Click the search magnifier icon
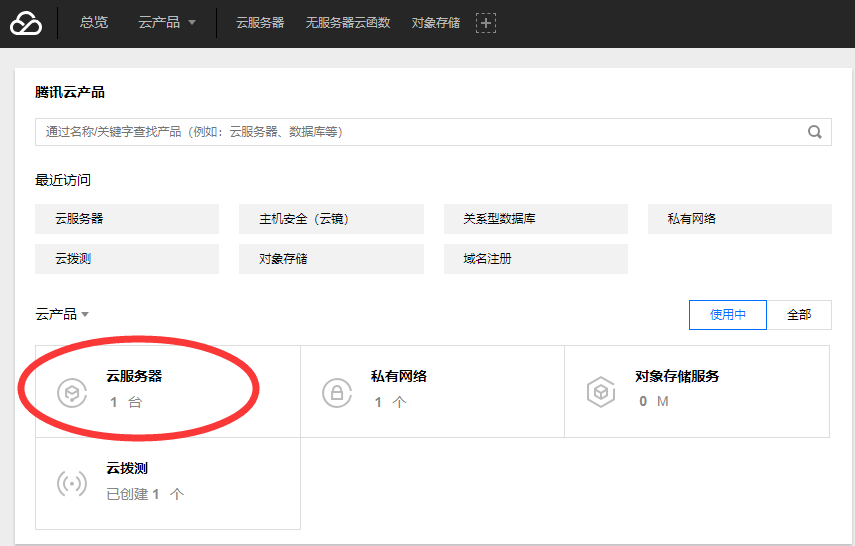Screen dimensions: 855x546 click(x=815, y=132)
